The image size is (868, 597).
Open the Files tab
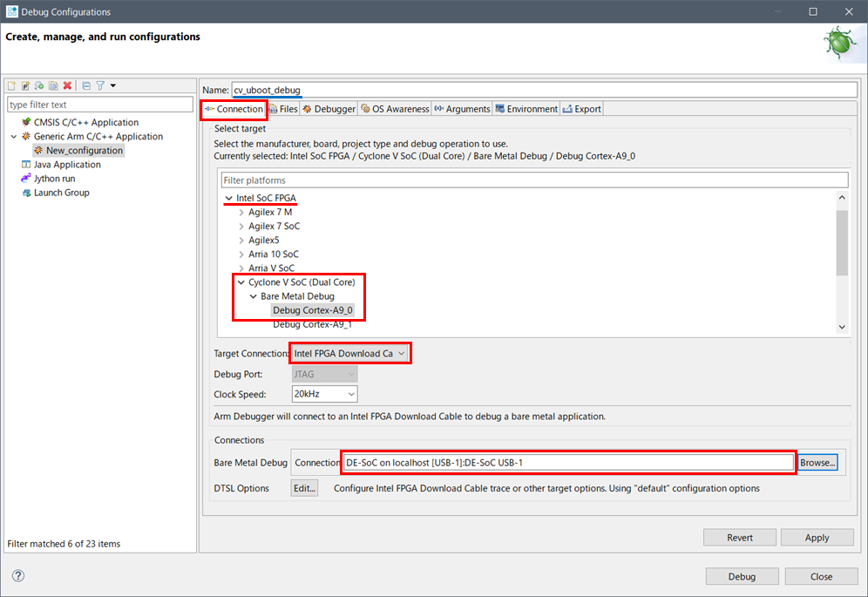[x=283, y=109]
